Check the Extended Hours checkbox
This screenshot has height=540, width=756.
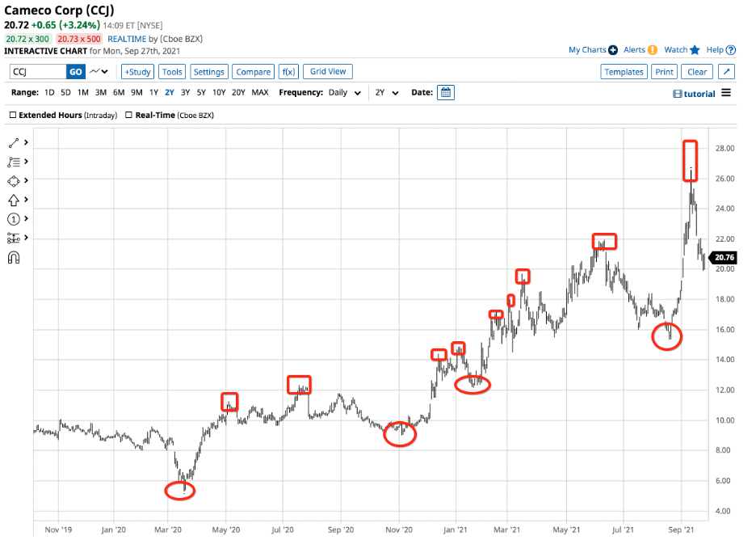pyautogui.click(x=13, y=115)
